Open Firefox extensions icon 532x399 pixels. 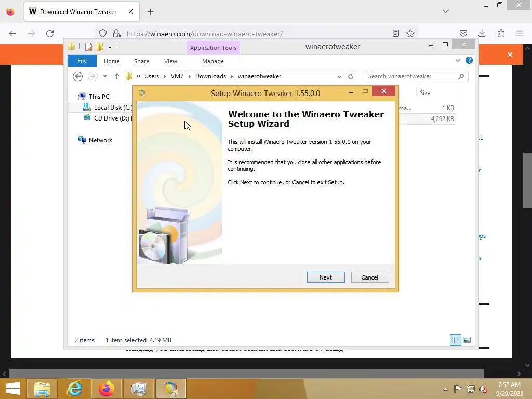[501, 33]
